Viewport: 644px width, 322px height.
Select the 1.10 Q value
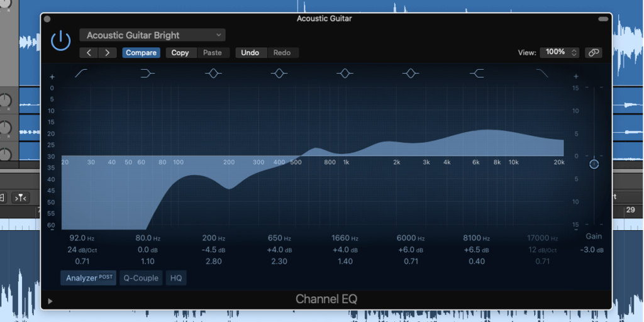click(x=148, y=262)
